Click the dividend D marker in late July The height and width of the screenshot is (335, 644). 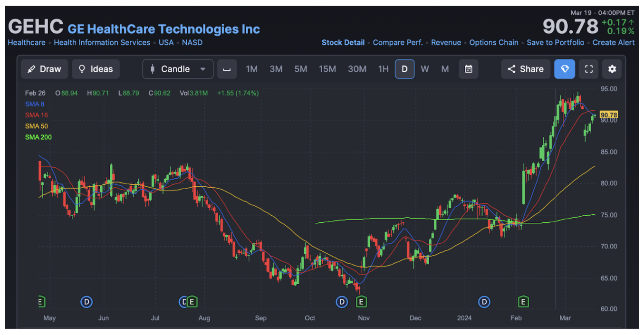click(x=183, y=301)
